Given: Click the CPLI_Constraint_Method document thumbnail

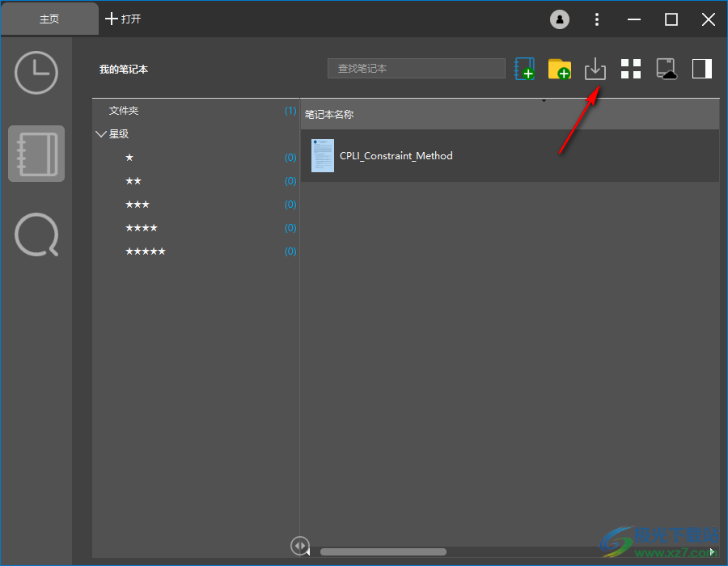Looking at the screenshot, I should (323, 155).
